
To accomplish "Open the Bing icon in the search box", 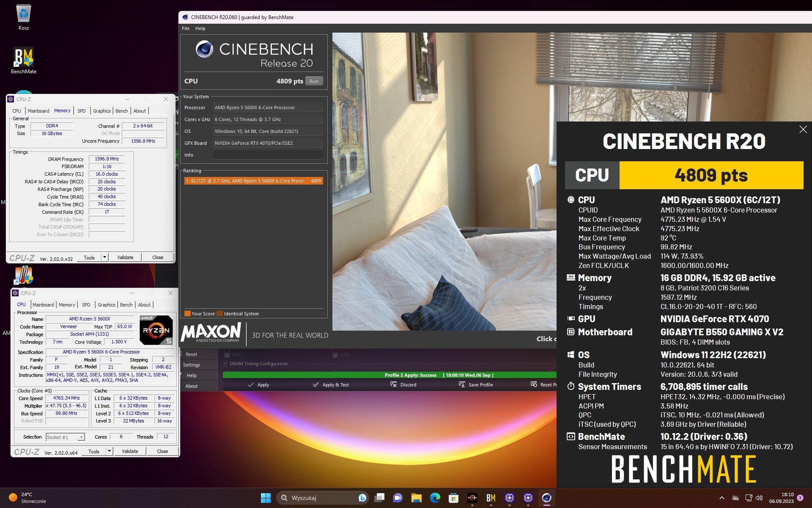I will tap(362, 498).
